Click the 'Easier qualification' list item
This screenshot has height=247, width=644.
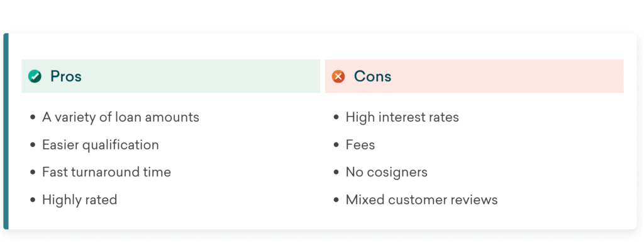coord(100,145)
